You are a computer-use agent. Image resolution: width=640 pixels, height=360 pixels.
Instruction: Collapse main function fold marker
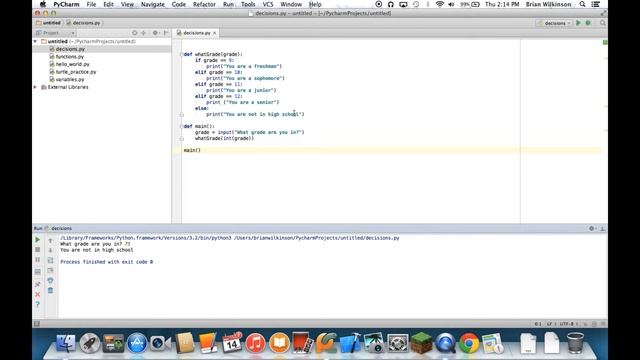click(x=181, y=127)
